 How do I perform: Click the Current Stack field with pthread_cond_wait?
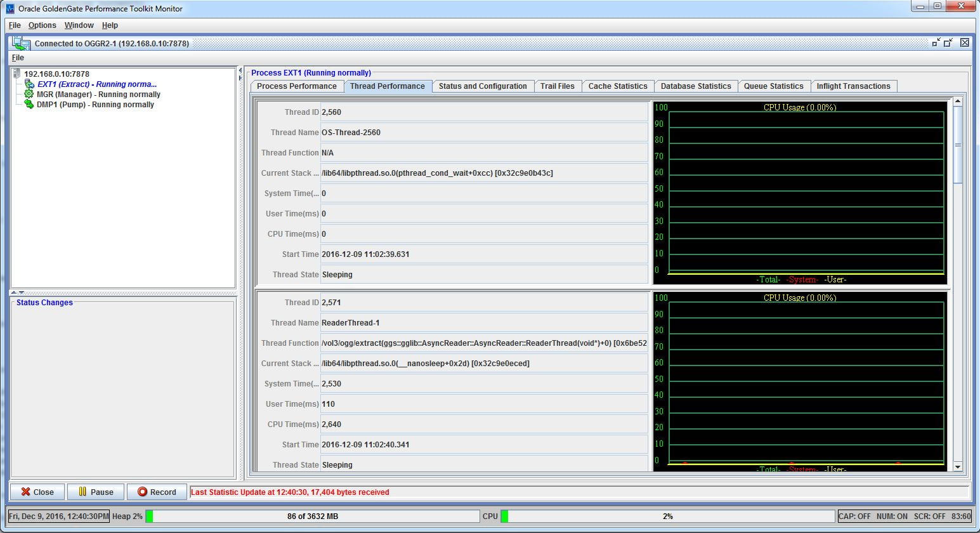484,173
